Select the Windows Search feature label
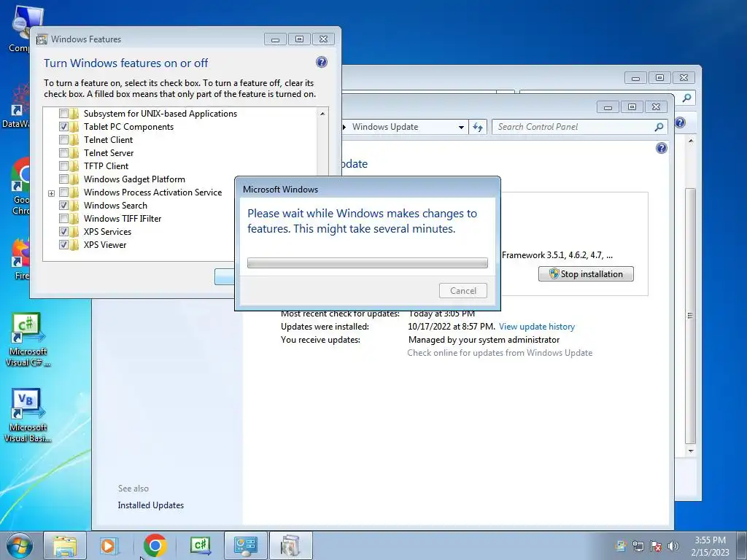747x560 pixels. pos(115,205)
